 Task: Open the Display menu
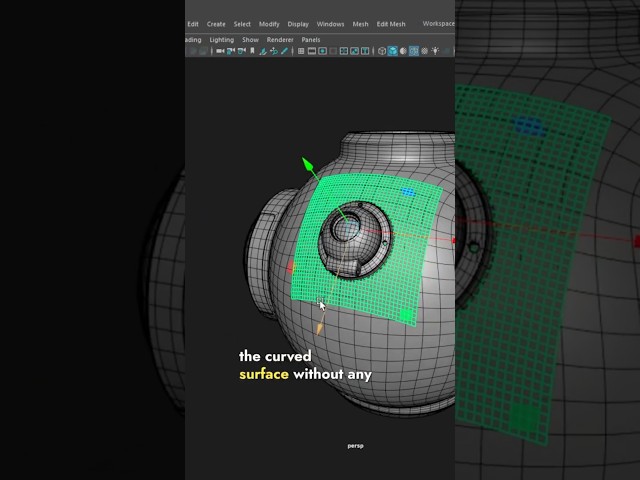(x=298, y=24)
